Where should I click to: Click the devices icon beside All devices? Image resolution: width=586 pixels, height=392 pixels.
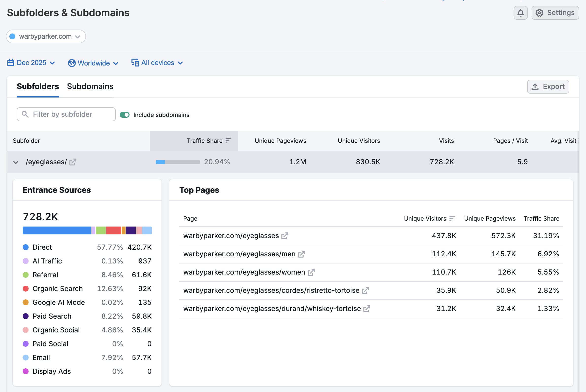(135, 63)
